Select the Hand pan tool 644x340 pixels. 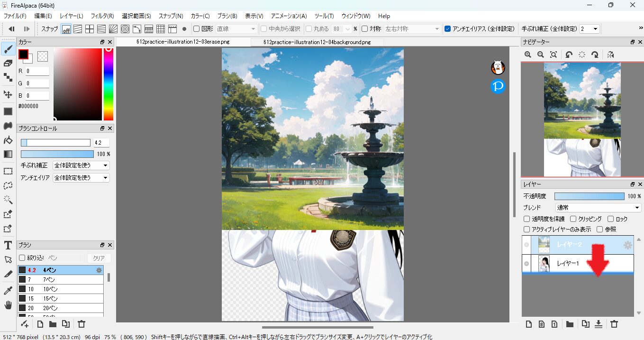[8, 305]
